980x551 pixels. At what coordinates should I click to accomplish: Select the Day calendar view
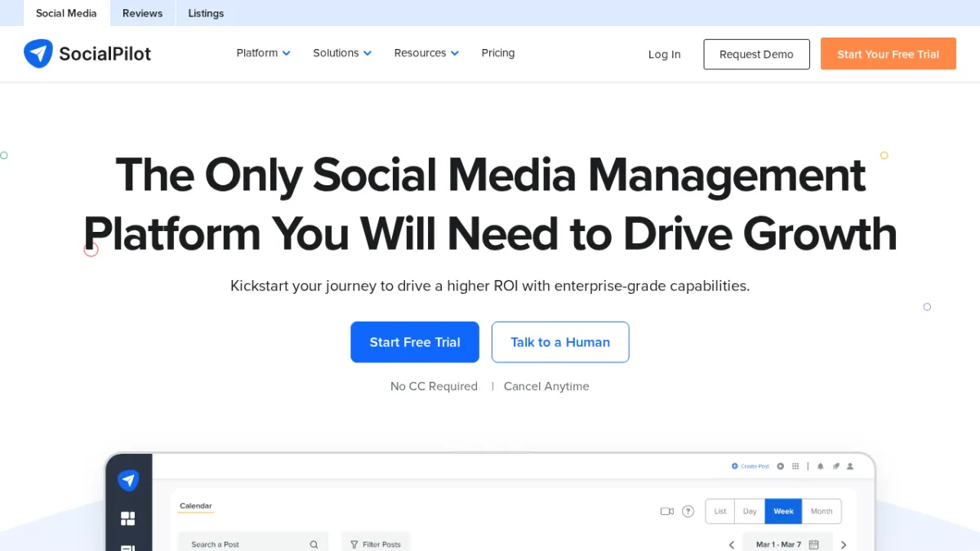[750, 511]
